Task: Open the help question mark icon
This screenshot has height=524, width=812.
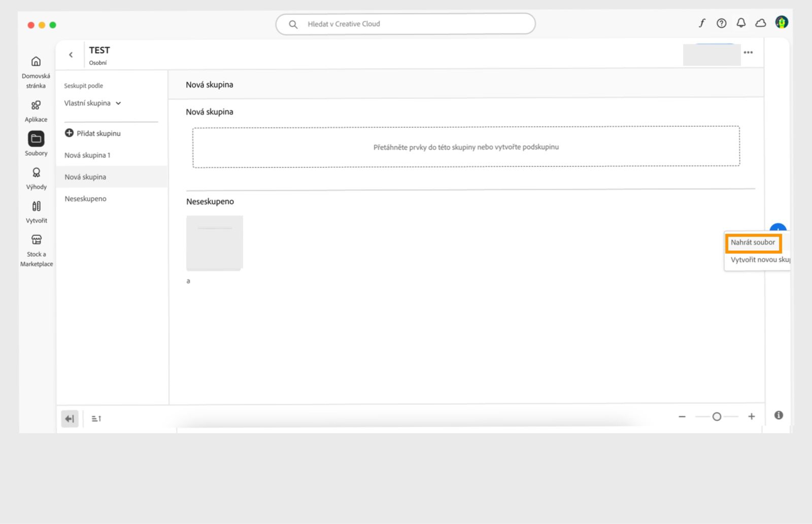Action: (721, 23)
